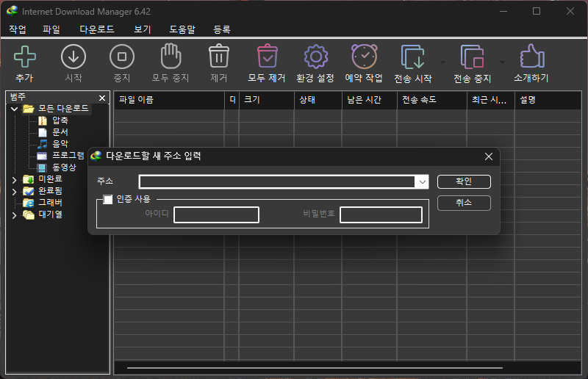588x379 pixels.
Task: Sort by the 남은 시간 column header
Action: click(370, 100)
